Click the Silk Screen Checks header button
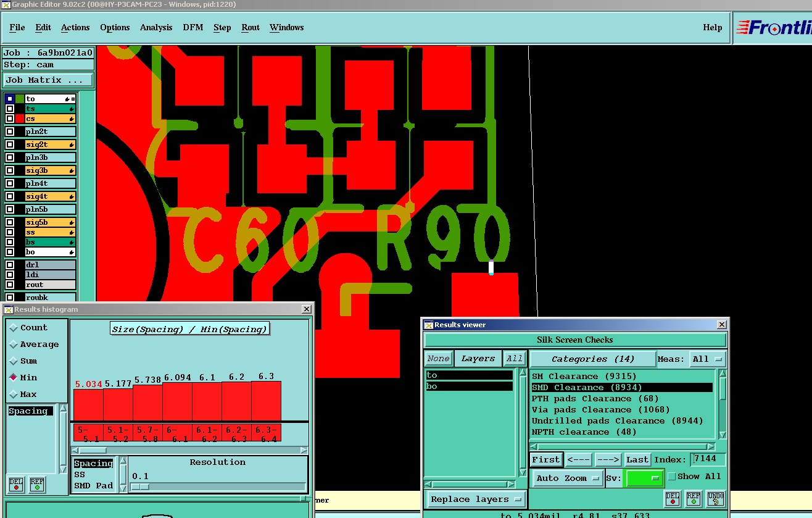812x518 pixels. 575,340
